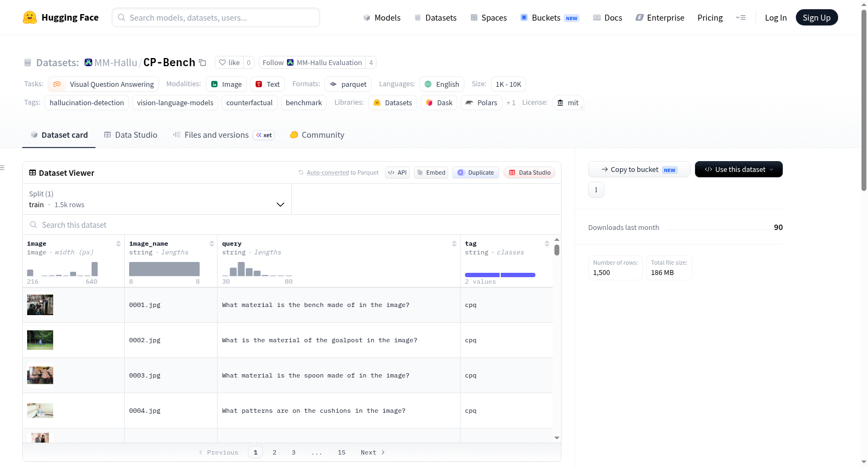Sort by the tag column

tap(547, 244)
